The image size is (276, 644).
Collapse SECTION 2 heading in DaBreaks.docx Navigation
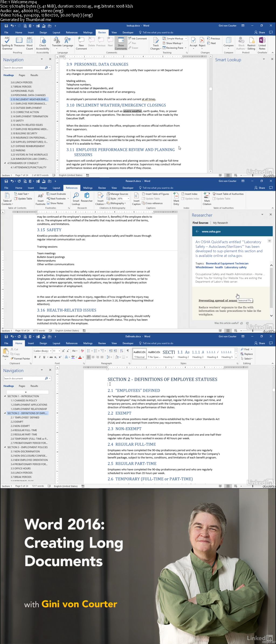point(5,413)
